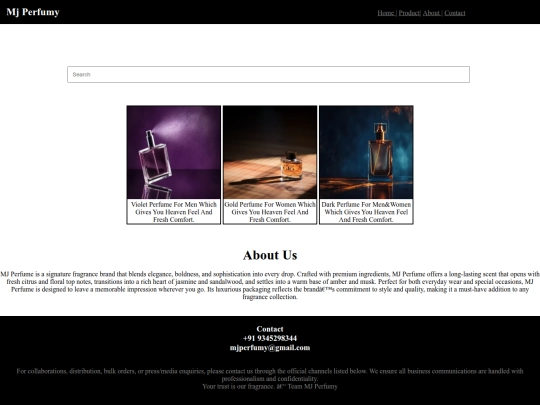This screenshot has height=405, width=540.
Task: Click the Violet Perfume For Men description
Action: pos(174,212)
